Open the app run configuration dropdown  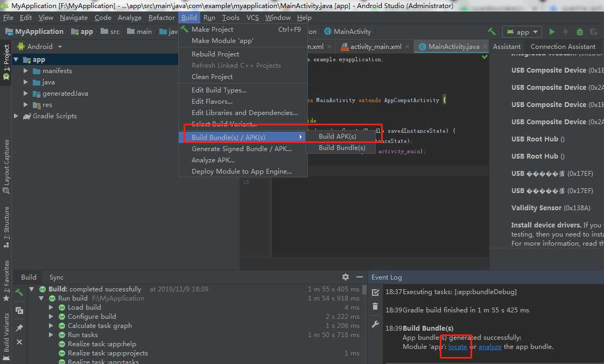(x=522, y=32)
